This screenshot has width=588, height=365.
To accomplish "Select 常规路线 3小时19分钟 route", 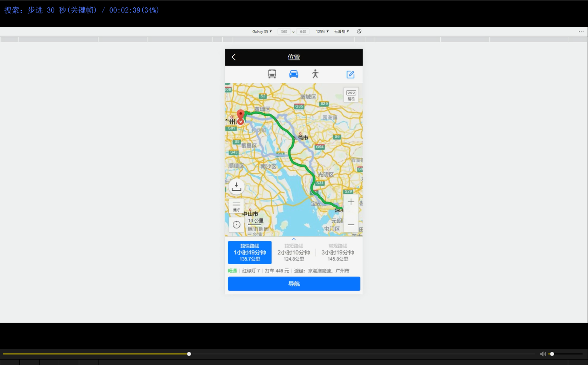I will (338, 252).
